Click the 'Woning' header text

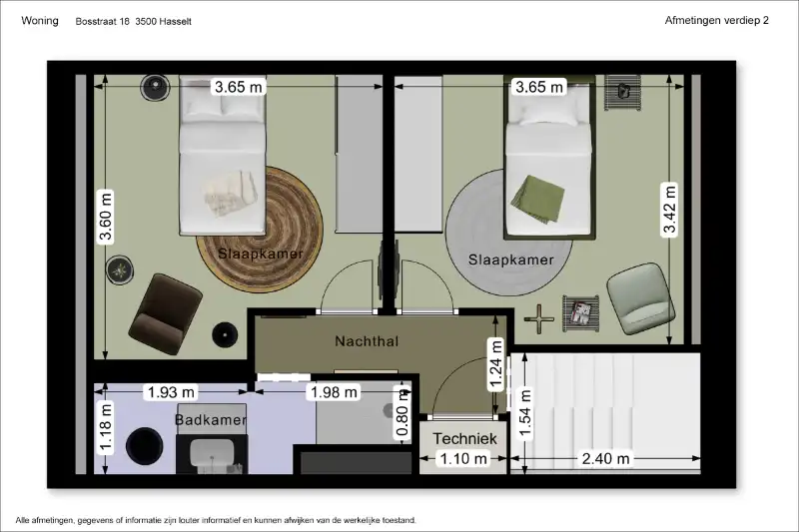click(40, 21)
